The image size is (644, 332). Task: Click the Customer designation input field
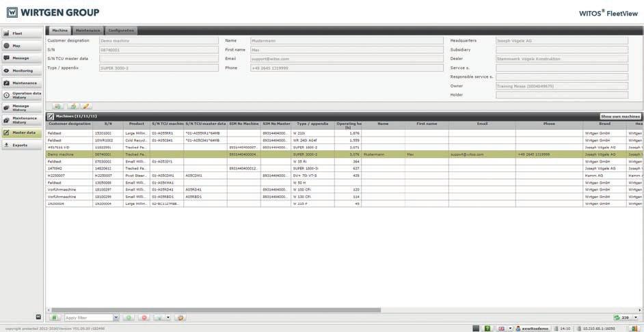coord(159,40)
